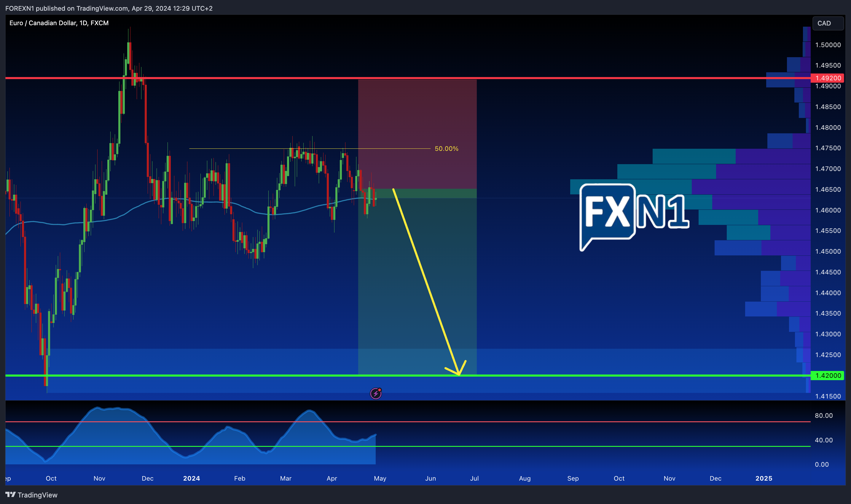This screenshot has height=504, width=851.
Task: Click the lightning event icon near May
Action: tap(376, 393)
